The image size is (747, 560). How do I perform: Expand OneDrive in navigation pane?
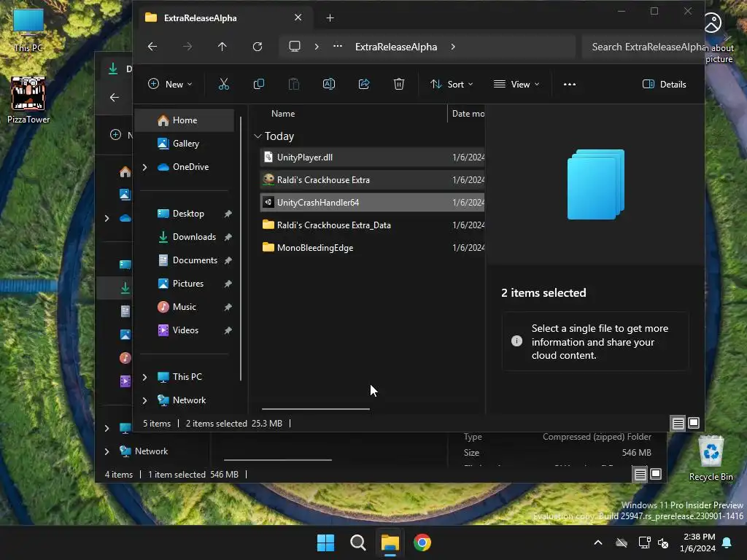point(144,167)
